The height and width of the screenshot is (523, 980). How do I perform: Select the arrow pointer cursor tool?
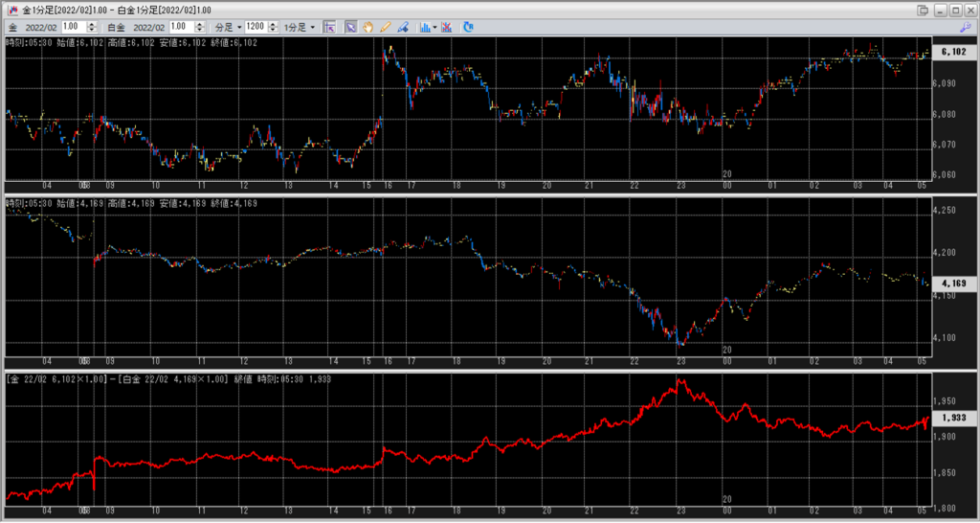tap(350, 27)
